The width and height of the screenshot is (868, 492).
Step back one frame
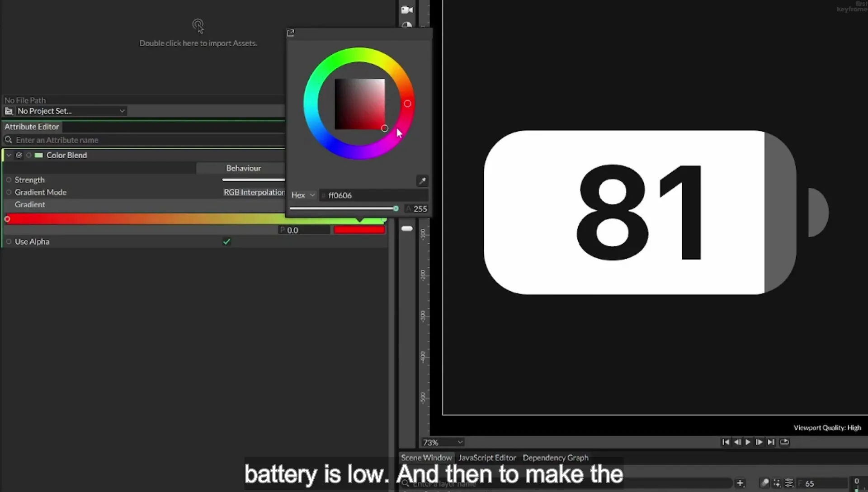pyautogui.click(x=737, y=442)
